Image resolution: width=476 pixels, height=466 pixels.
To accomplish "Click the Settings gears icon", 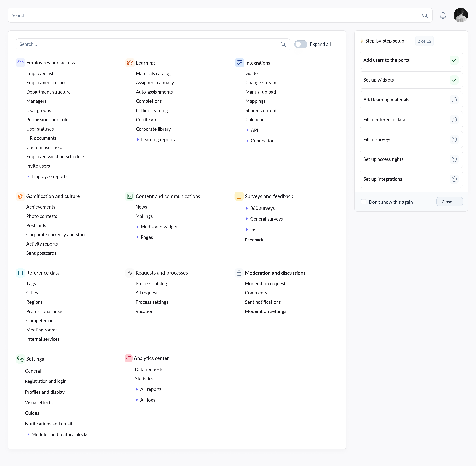I will point(20,359).
